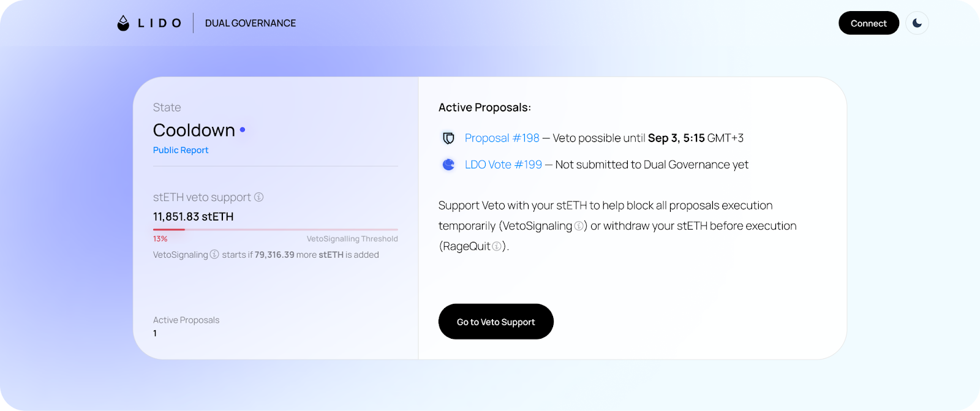This screenshot has width=980, height=411.
Task: Open the Public Report link
Action: 181,150
